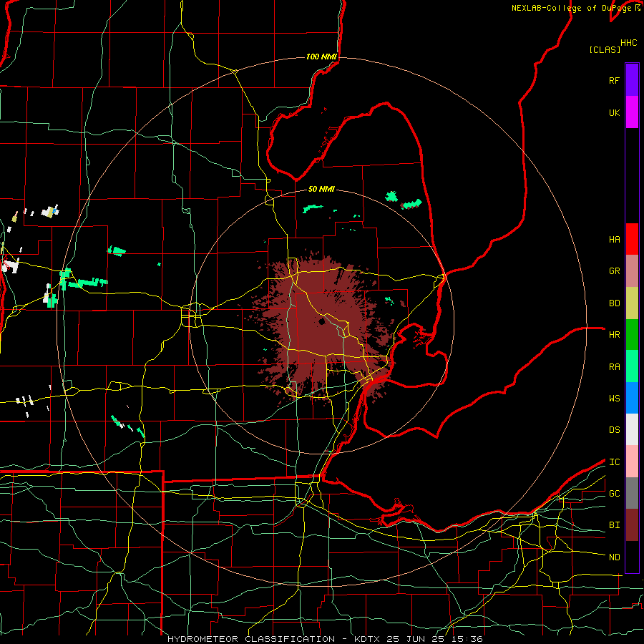Click the purple RF legend color swatch
The width and height of the screenshot is (644, 644).
[632, 80]
